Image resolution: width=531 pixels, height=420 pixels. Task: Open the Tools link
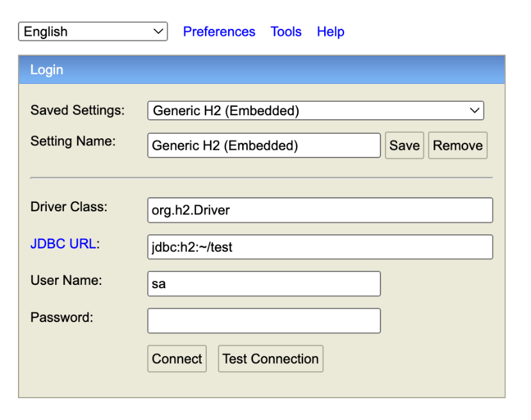(286, 31)
